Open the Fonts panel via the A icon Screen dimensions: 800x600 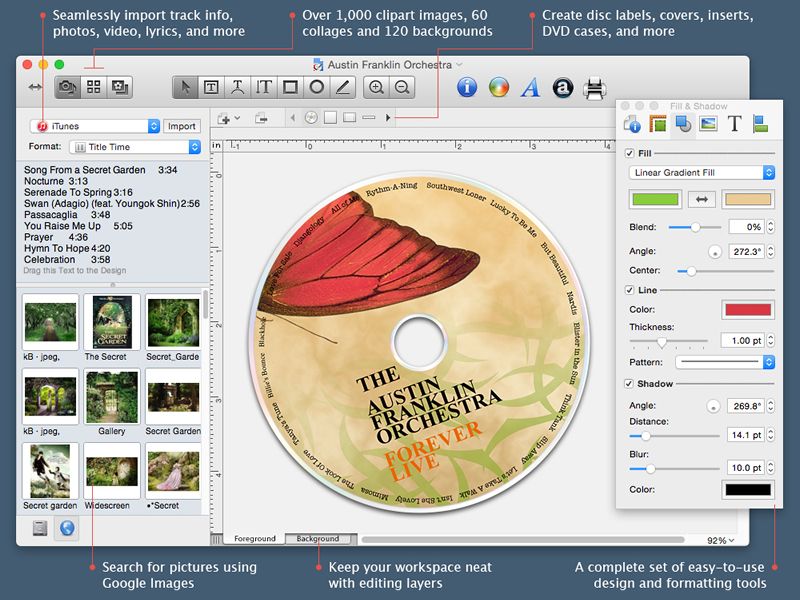(529, 87)
